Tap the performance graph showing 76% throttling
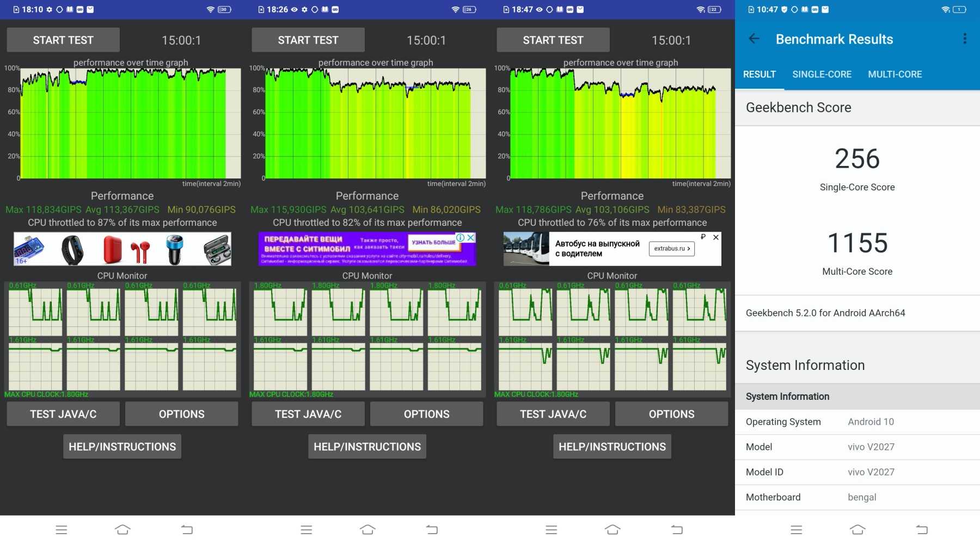This screenshot has width=980, height=544. pyautogui.click(x=620, y=124)
